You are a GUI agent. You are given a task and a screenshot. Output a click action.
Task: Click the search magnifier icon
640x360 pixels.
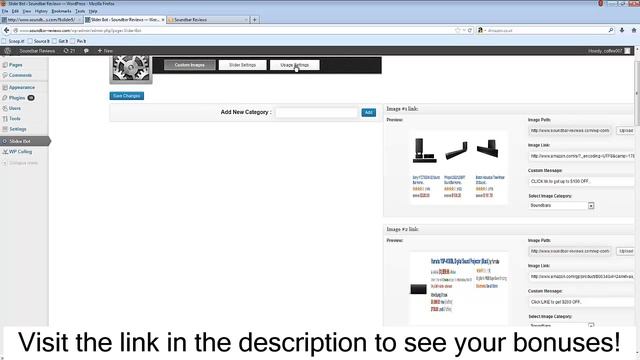(x=611, y=30)
